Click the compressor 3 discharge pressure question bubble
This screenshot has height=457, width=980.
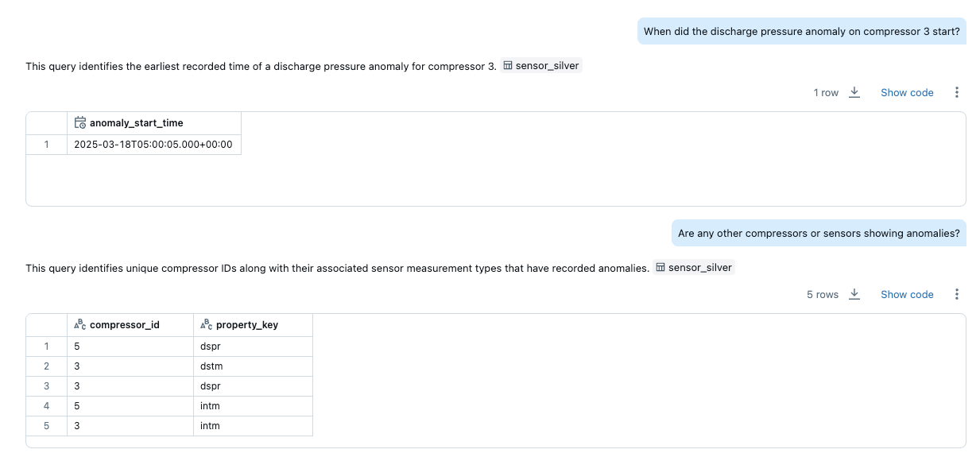tap(801, 32)
